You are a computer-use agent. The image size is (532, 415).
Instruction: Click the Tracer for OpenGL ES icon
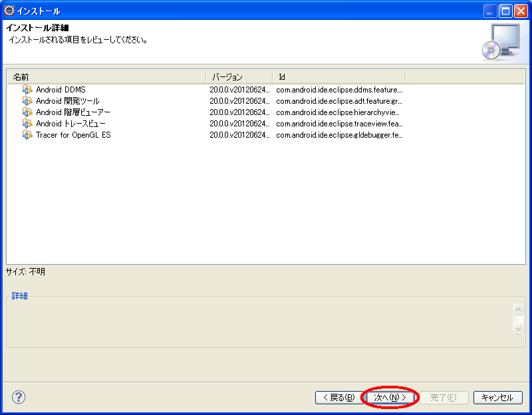coord(27,135)
